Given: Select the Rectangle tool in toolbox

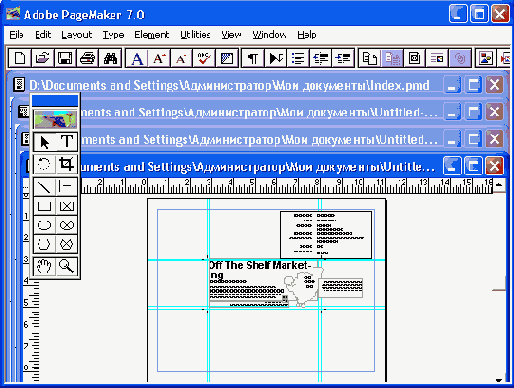Looking at the screenshot, I should click(x=44, y=206).
